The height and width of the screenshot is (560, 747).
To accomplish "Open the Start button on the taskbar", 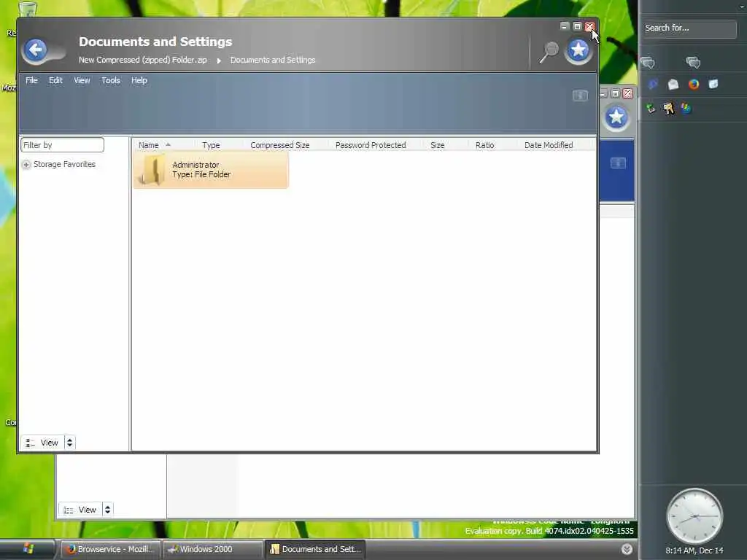I will pyautogui.click(x=28, y=549).
